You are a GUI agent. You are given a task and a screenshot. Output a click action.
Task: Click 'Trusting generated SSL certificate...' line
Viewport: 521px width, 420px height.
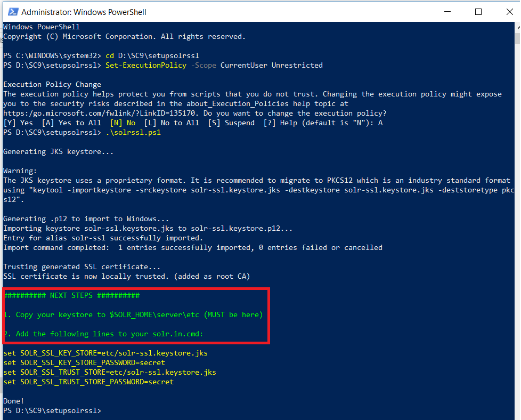82,266
